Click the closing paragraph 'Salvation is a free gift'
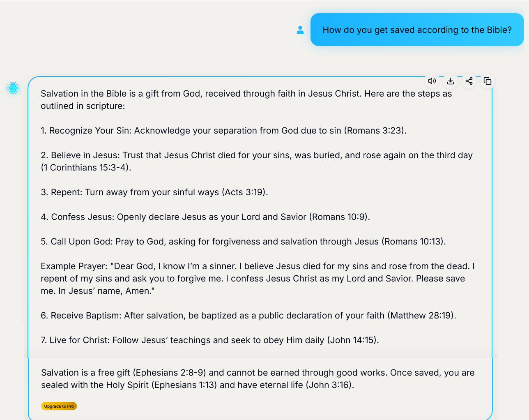 [x=258, y=379]
